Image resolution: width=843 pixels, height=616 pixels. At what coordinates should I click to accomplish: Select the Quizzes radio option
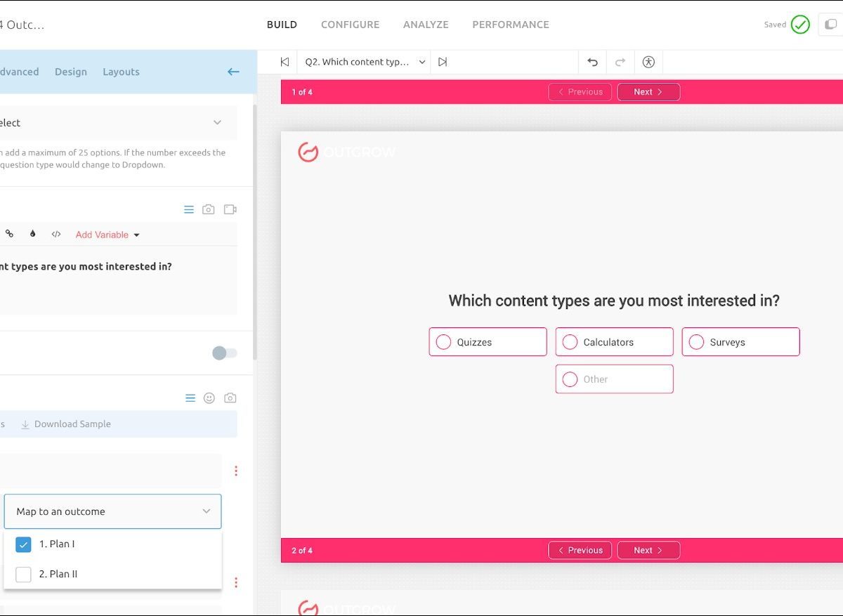443,342
